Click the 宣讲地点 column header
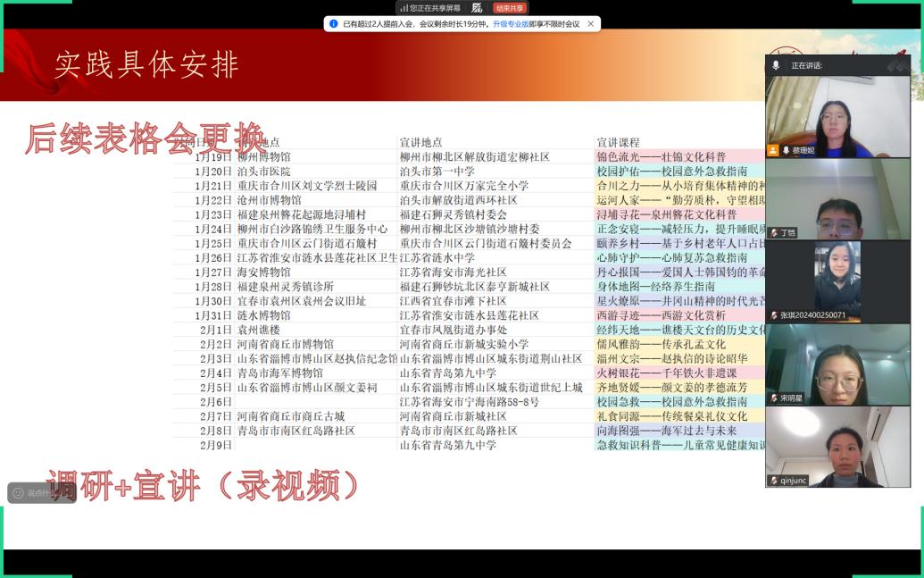Viewport: 924px width, 578px height. coord(420,142)
